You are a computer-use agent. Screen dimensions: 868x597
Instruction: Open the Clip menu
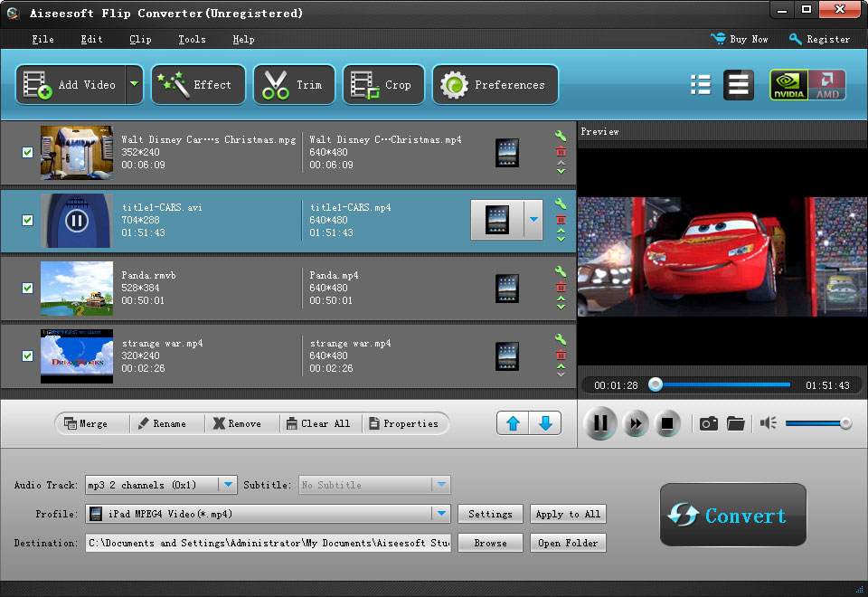[x=140, y=39]
